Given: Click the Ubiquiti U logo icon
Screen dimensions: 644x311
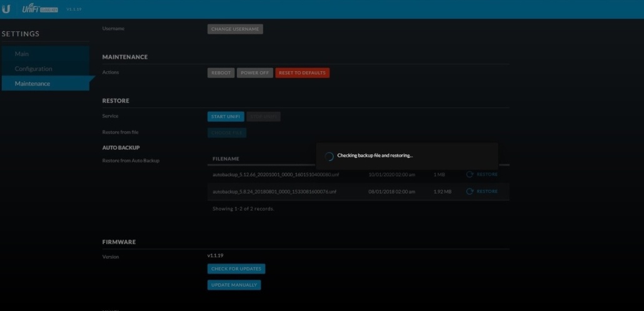Looking at the screenshot, I should point(6,9).
